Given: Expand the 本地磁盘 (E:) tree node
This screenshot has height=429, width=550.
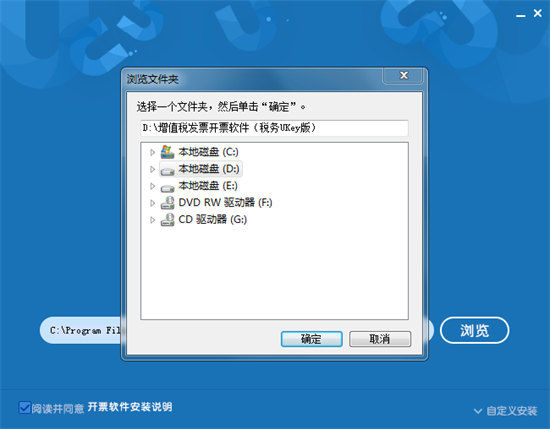Looking at the screenshot, I should (152, 186).
